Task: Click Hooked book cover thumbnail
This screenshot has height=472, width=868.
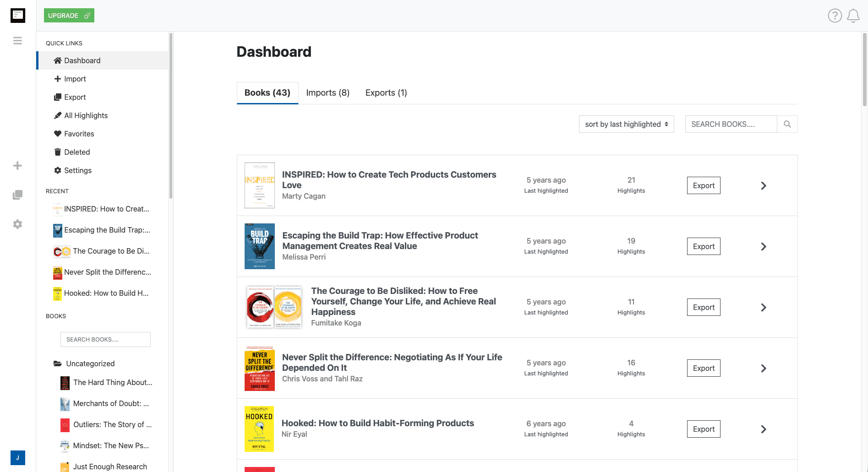Action: click(x=259, y=429)
